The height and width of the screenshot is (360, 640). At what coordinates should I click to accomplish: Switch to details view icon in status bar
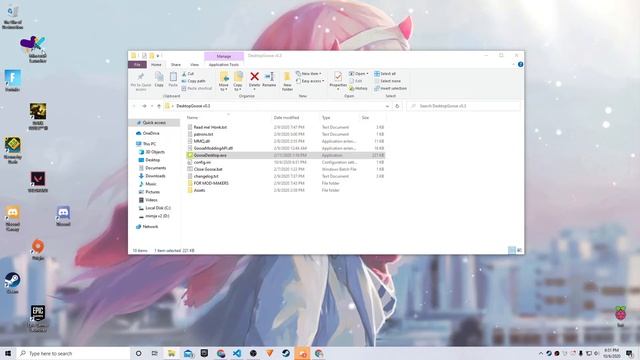[x=511, y=250]
